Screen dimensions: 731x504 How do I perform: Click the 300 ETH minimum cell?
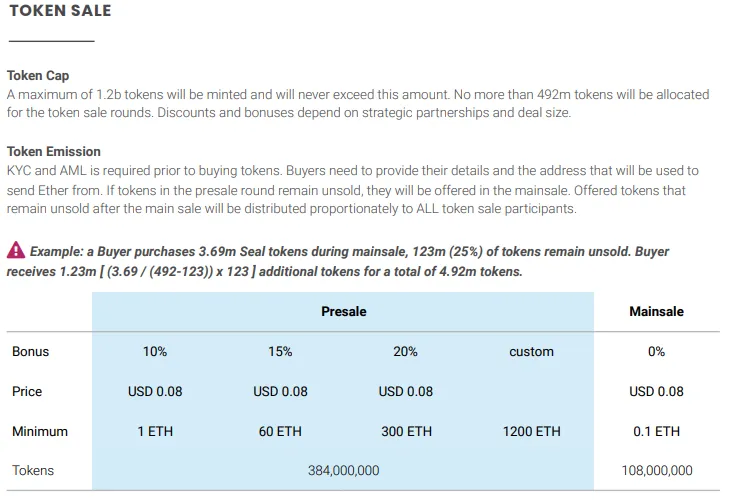[x=407, y=432]
